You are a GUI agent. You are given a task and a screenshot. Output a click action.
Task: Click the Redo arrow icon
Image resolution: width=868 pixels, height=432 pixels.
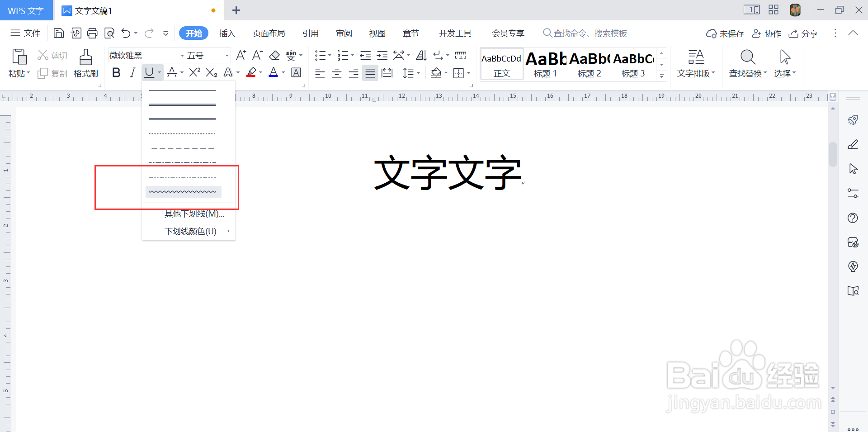click(149, 33)
